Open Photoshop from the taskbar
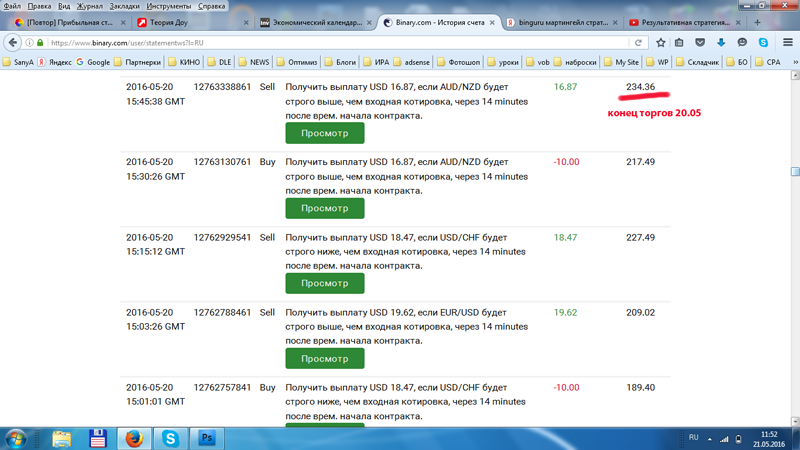The width and height of the screenshot is (800, 450). coord(207,438)
